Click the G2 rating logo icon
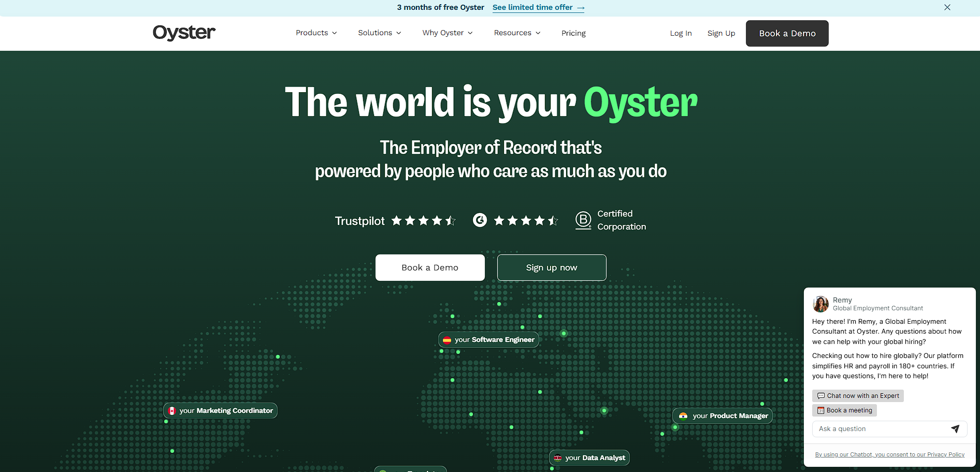This screenshot has height=472, width=980. pos(480,220)
